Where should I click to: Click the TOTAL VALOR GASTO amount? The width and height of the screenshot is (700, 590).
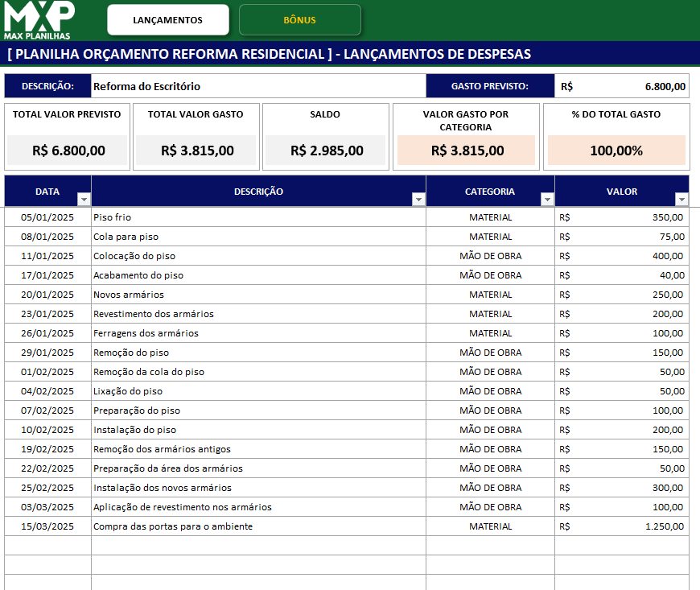tap(196, 150)
